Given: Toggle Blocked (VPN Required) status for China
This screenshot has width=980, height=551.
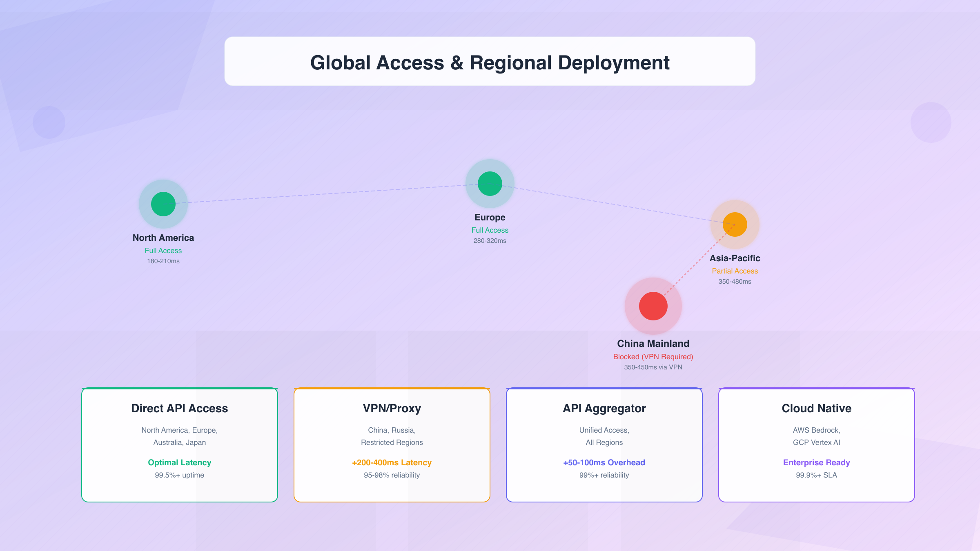Looking at the screenshot, I should [653, 356].
